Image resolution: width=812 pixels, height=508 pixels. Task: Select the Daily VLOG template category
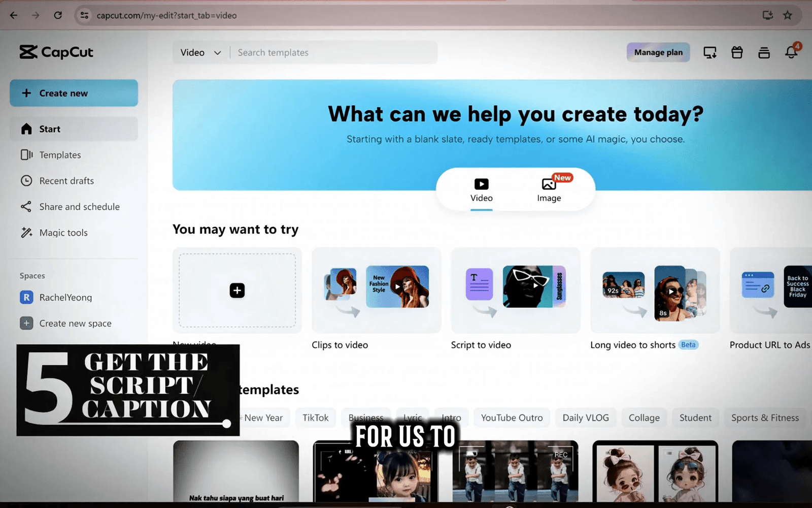pos(586,418)
